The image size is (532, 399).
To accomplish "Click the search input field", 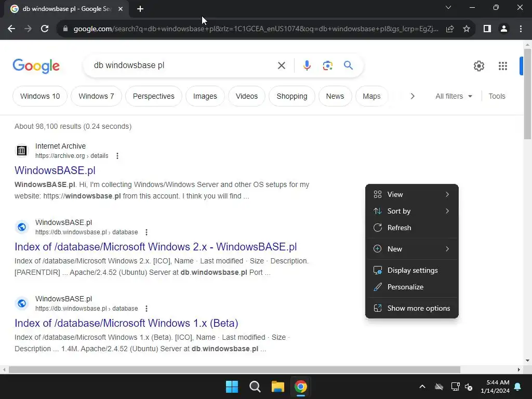I will pos(183,65).
